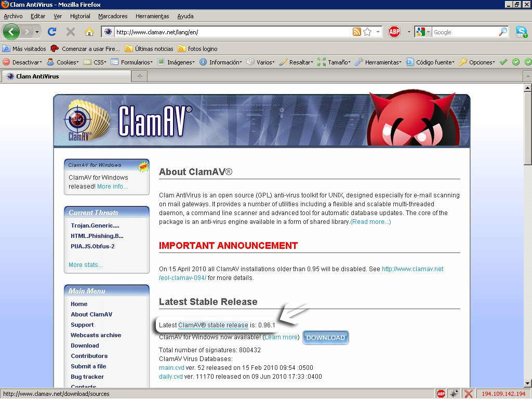Open a new tab with the plus button
The image size is (532, 399).
point(139,76)
